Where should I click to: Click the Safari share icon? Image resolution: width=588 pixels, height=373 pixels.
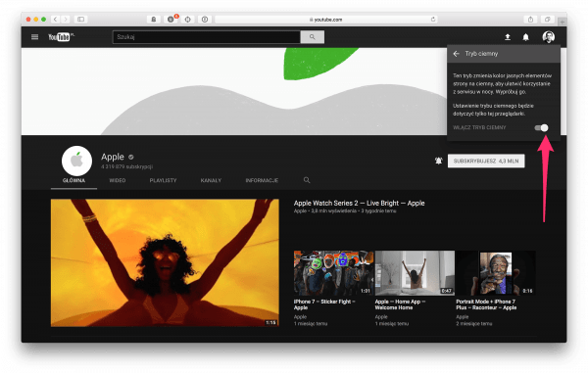pyautogui.click(x=530, y=20)
